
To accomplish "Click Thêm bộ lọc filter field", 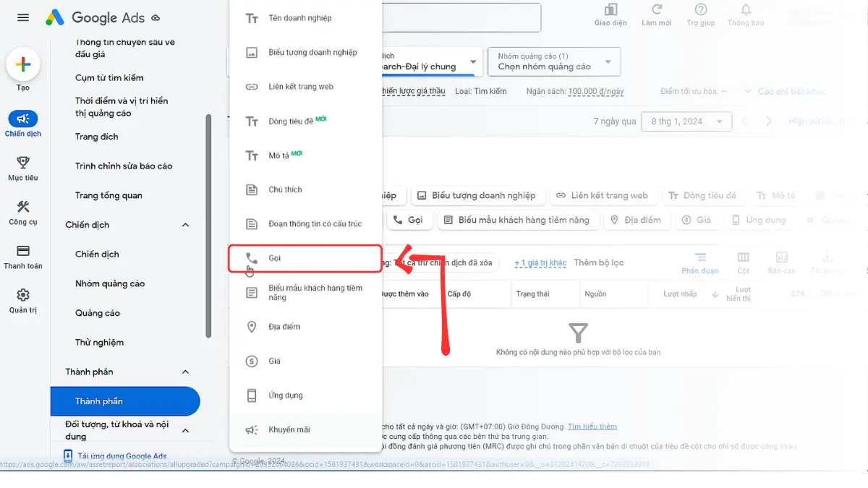I will tap(598, 262).
